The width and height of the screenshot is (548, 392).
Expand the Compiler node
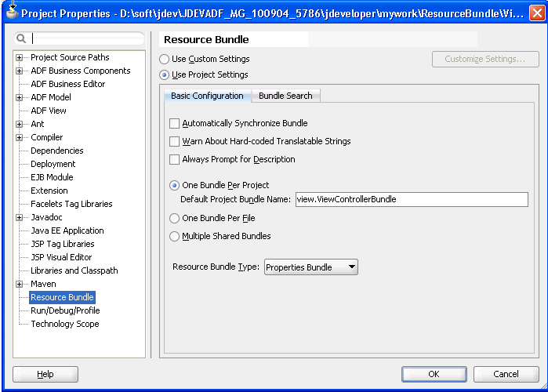(20, 137)
